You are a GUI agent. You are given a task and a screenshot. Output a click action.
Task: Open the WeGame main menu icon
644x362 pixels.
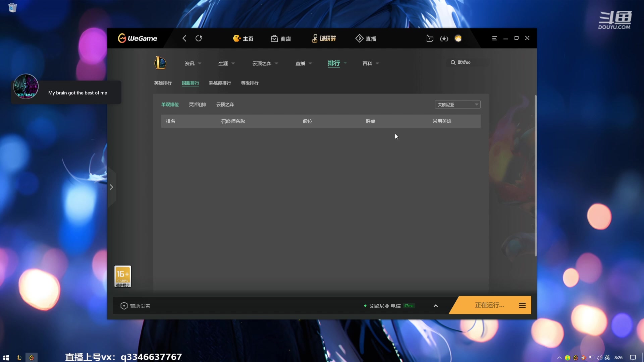494,38
